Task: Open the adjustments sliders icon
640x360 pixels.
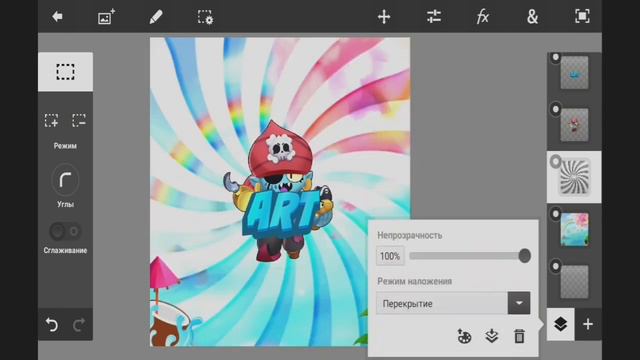Action: [x=433, y=17]
